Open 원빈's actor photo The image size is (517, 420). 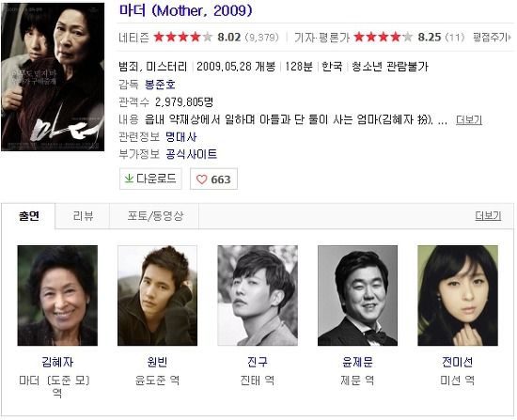(x=157, y=295)
